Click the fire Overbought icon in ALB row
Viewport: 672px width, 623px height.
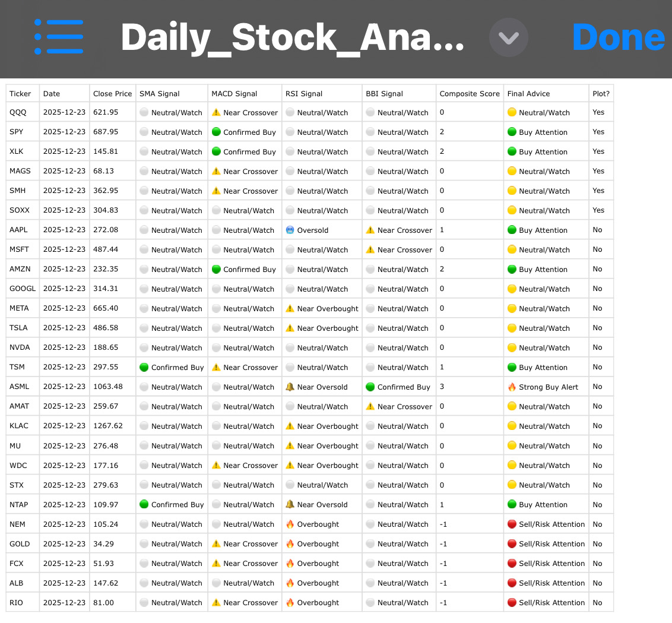tap(290, 583)
